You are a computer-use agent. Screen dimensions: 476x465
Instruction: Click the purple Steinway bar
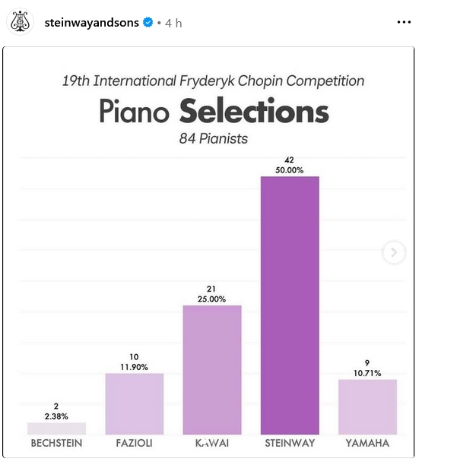click(290, 304)
